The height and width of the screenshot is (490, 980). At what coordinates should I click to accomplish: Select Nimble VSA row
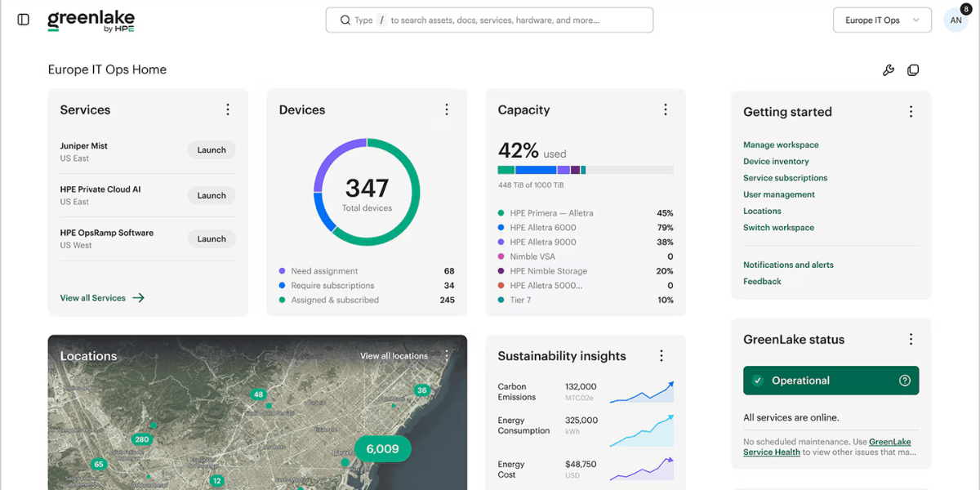586,256
